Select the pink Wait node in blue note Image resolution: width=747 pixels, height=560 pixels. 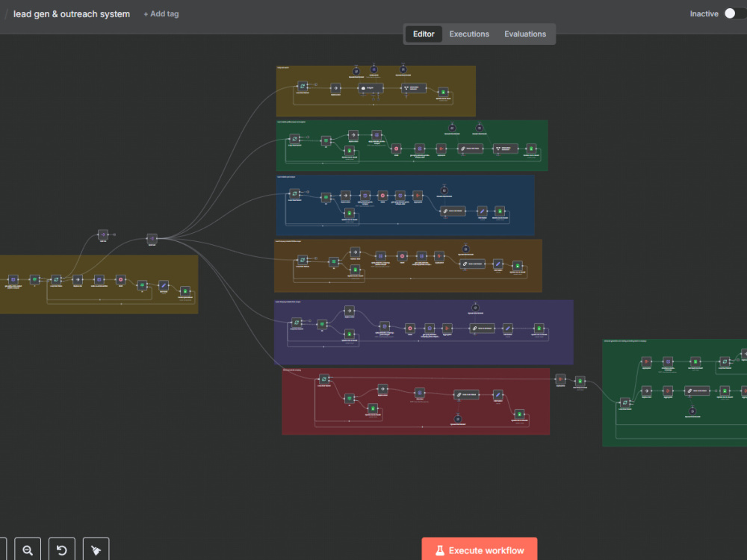point(382,195)
